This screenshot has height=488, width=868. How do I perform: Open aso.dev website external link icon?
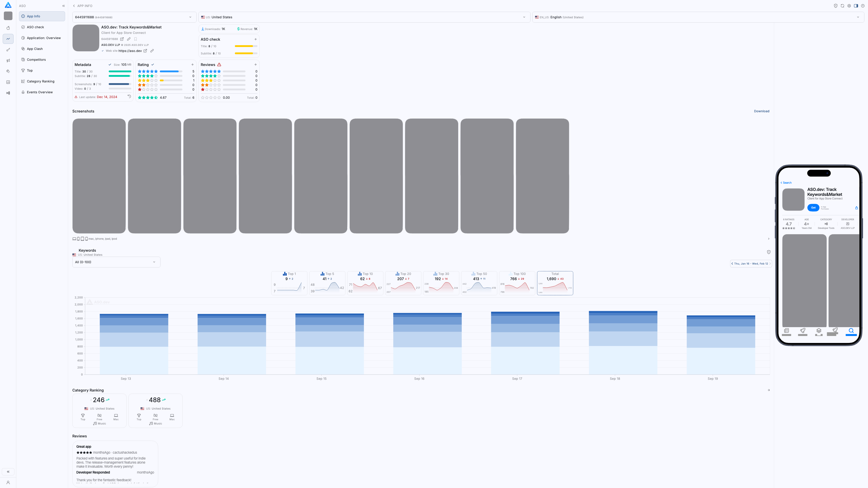(x=145, y=51)
